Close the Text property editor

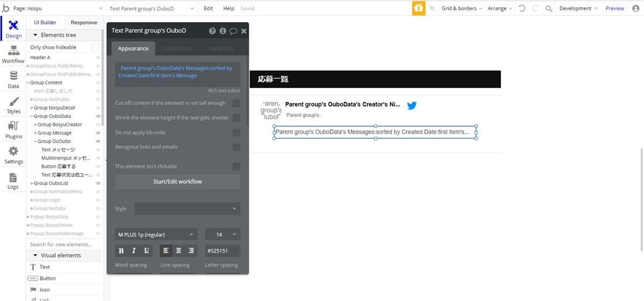[x=244, y=31]
